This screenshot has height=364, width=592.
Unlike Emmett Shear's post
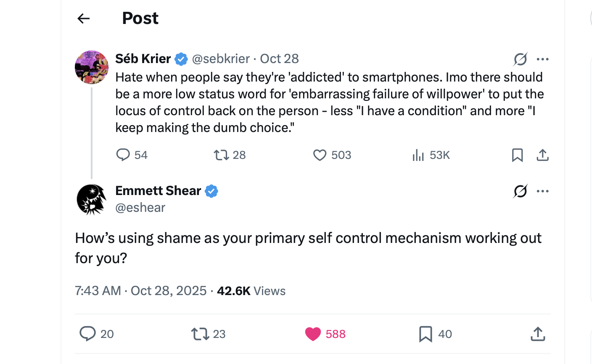click(x=313, y=334)
